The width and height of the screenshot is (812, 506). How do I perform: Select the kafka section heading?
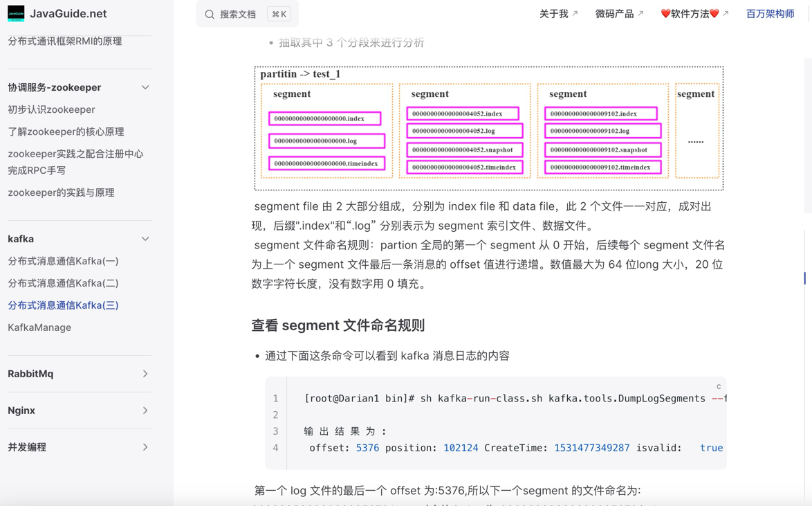pos(21,239)
